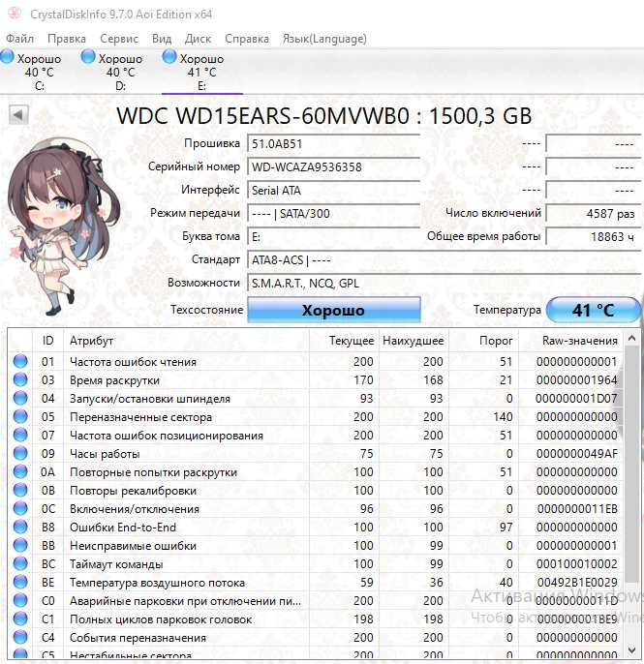Click status orb for Часы работы row
The width and height of the screenshot is (644, 664).
tap(20, 453)
